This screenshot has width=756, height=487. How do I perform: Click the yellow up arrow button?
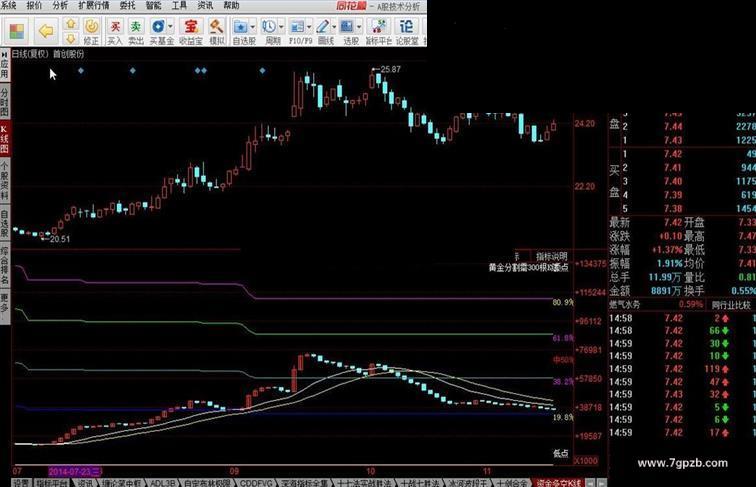coord(71,24)
